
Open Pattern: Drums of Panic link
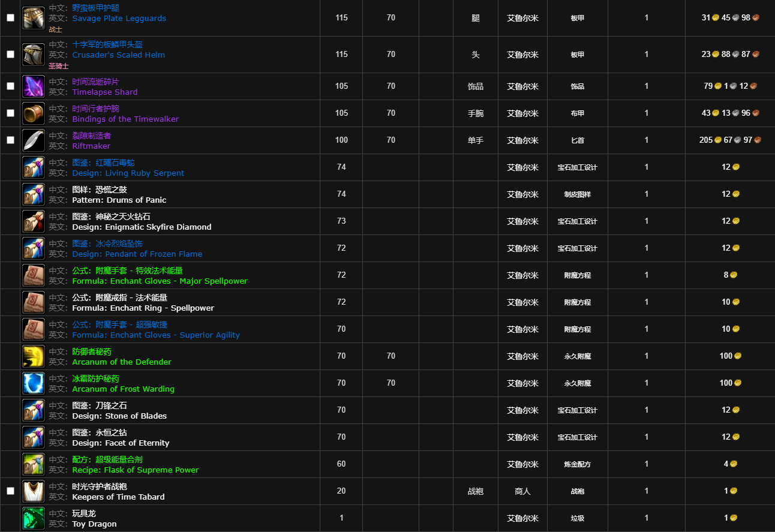[x=119, y=200]
